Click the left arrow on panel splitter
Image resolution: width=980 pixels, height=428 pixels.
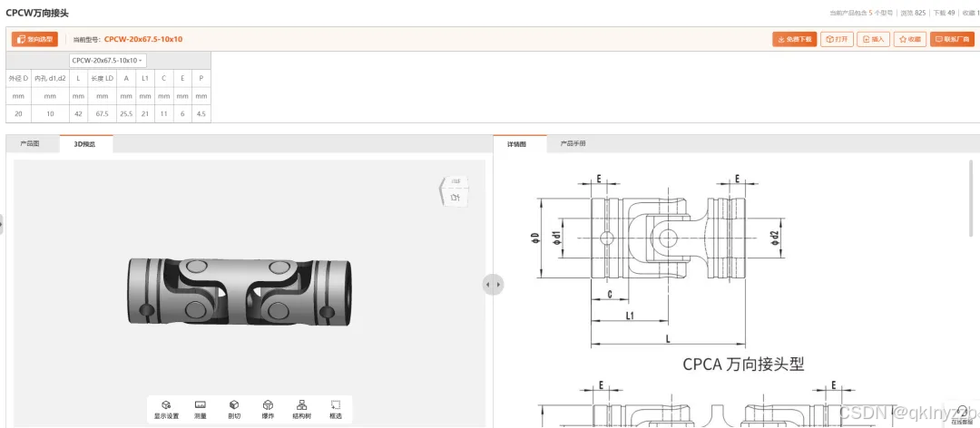487,285
